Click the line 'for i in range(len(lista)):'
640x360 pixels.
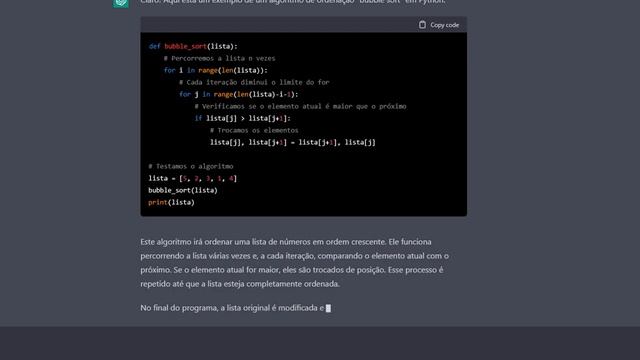(216, 70)
